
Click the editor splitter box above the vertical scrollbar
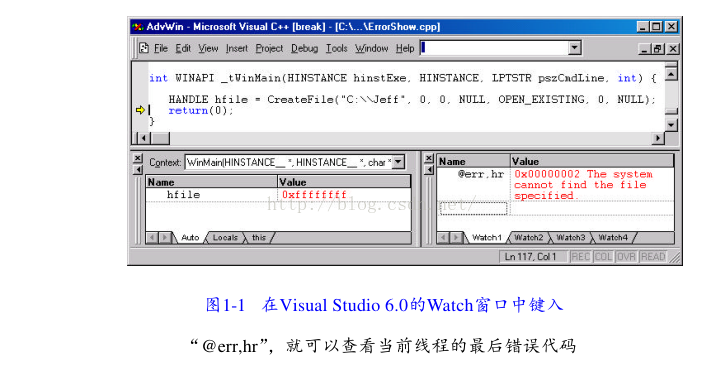click(x=671, y=64)
